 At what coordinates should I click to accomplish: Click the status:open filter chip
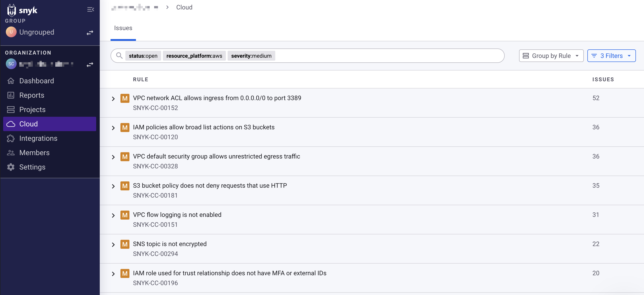[x=143, y=56]
